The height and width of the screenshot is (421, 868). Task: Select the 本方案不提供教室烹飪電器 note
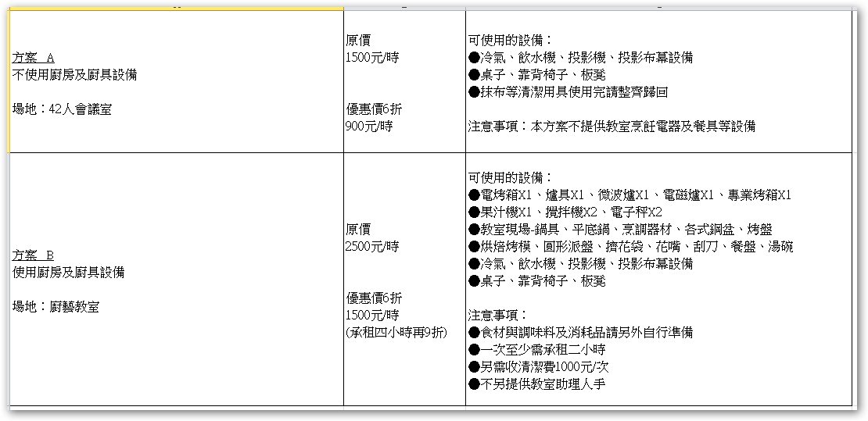click(612, 126)
